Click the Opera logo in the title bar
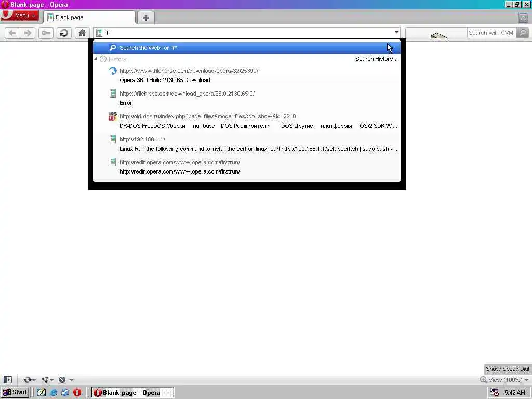 point(5,4)
